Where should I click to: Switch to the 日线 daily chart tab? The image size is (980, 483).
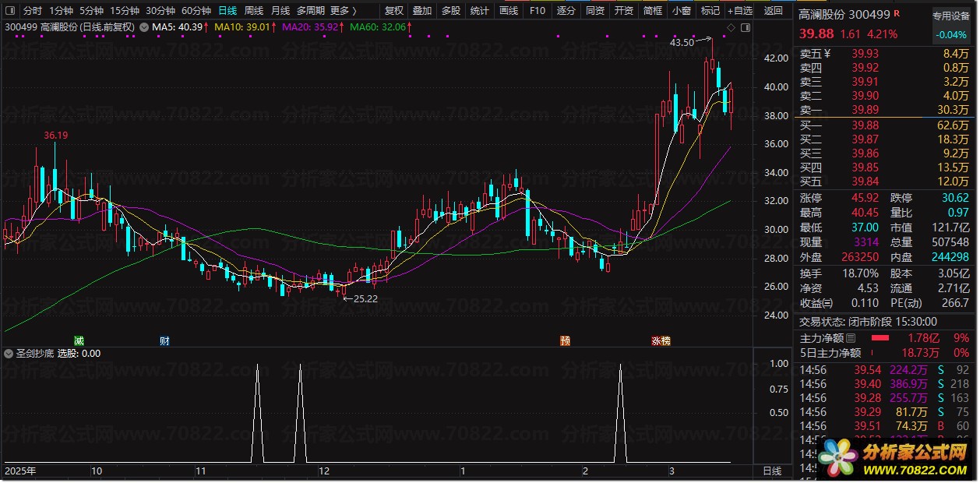point(227,11)
